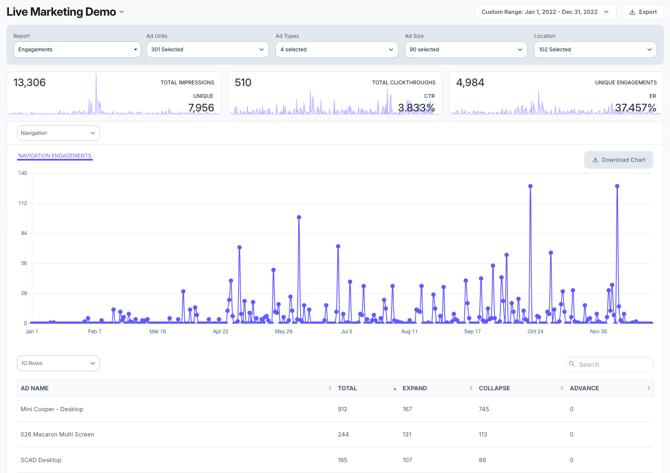Open the Report Engagements dropdown
The width and height of the screenshot is (670, 473).
click(x=77, y=50)
